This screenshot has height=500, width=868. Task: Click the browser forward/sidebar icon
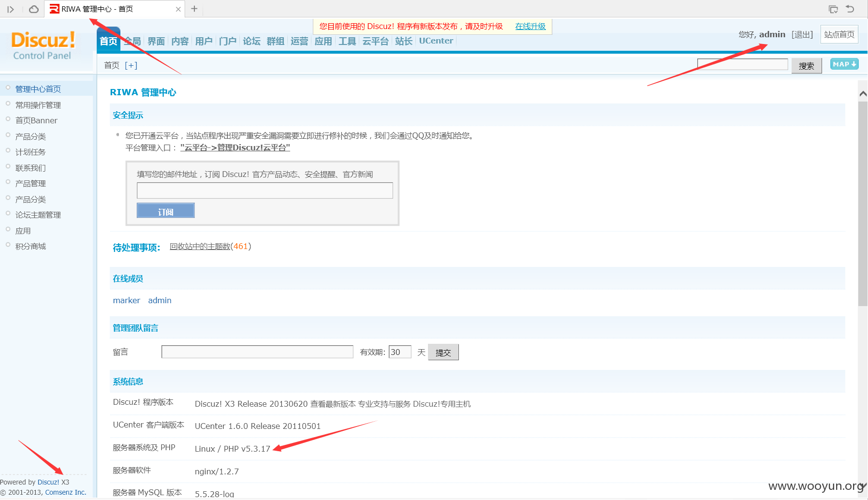11,9
